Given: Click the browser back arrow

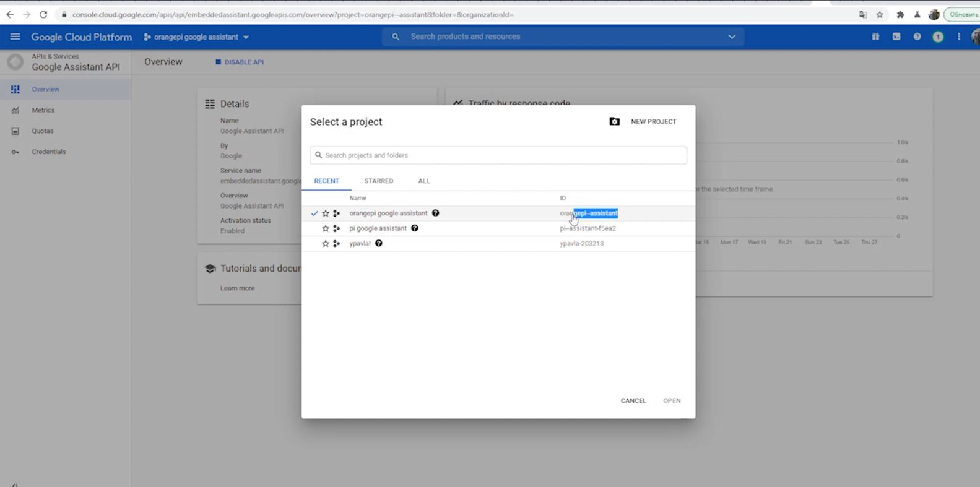Looking at the screenshot, I should (x=10, y=14).
